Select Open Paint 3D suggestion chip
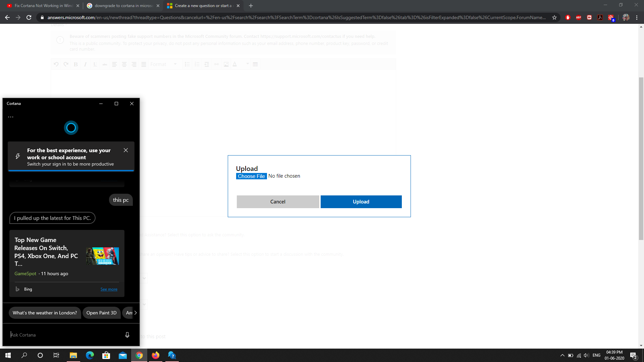The height and width of the screenshot is (362, 644). pyautogui.click(x=102, y=313)
